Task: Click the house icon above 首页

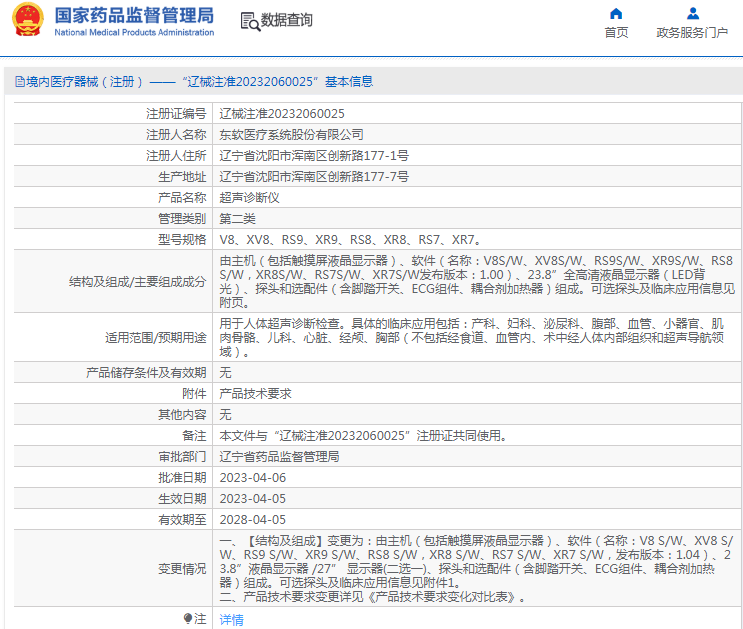Action: pos(616,14)
